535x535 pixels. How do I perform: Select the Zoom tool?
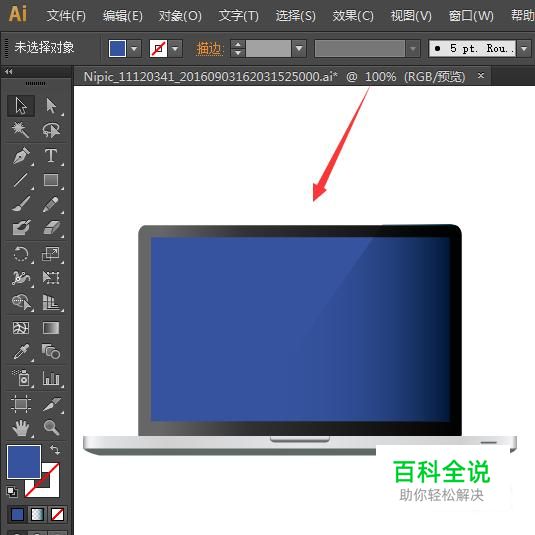51,428
